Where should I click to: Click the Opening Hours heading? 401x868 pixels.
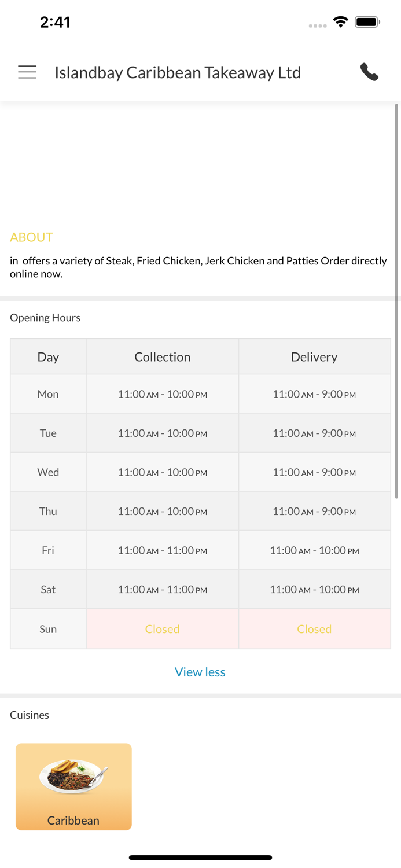pyautogui.click(x=45, y=318)
